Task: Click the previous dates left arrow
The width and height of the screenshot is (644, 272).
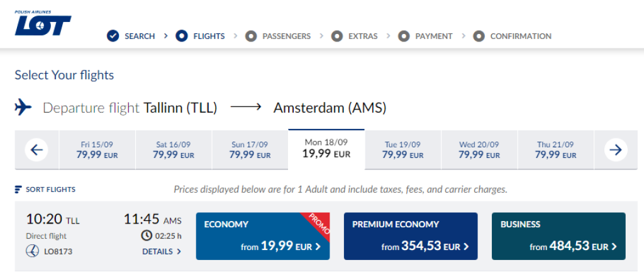Action: click(36, 150)
